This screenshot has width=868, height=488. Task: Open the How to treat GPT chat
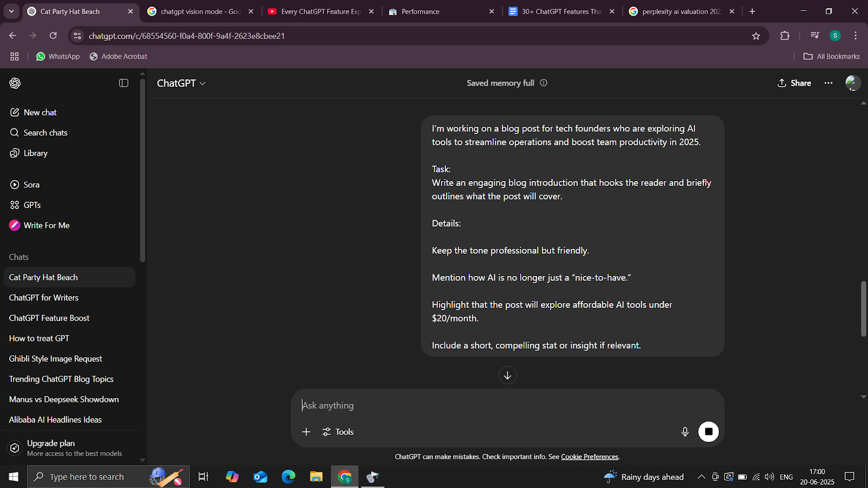(69, 338)
